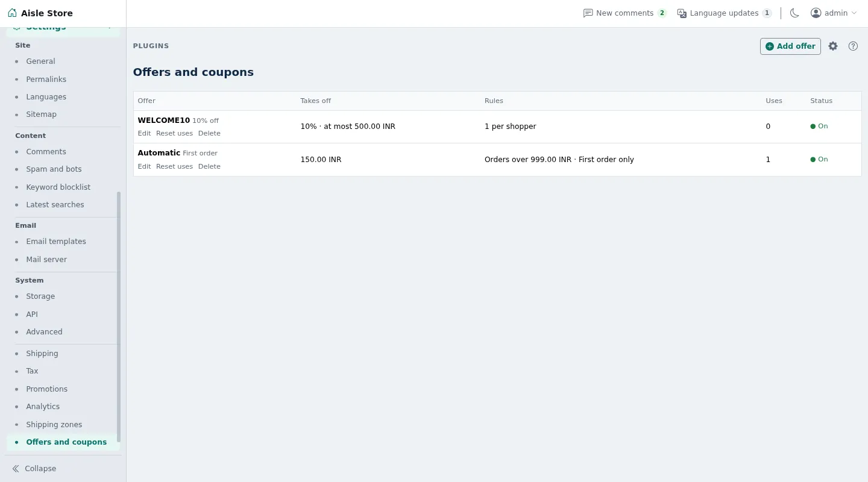Open the help question mark icon
Image resolution: width=868 pixels, height=482 pixels.
tap(853, 46)
